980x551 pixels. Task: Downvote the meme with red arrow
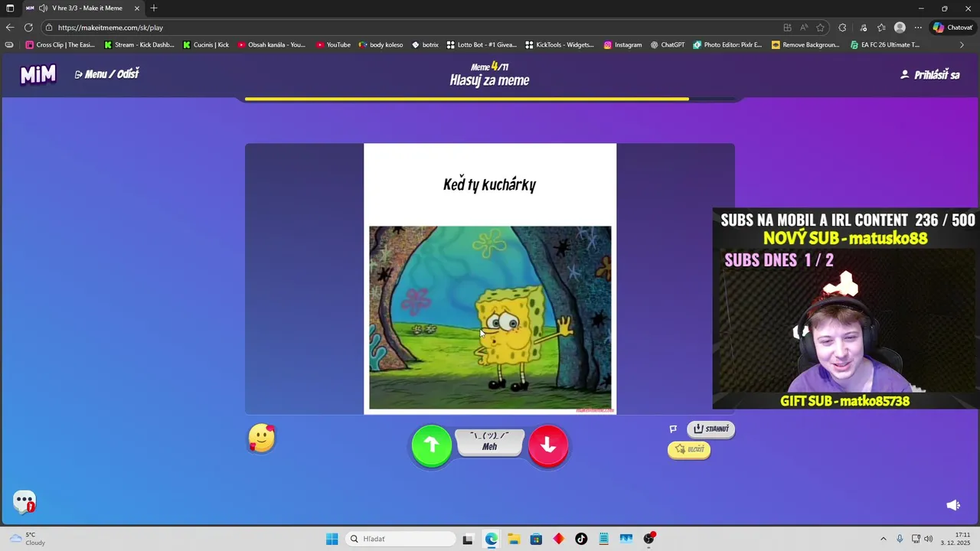tap(548, 445)
